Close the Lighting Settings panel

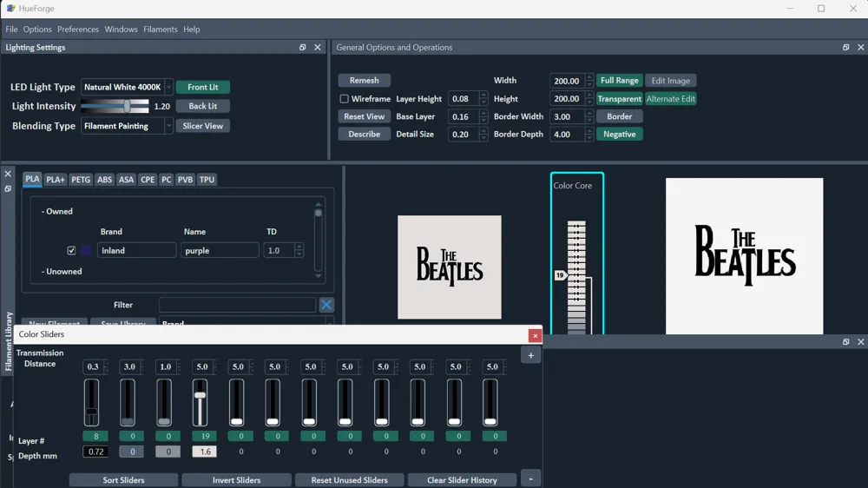tap(317, 47)
